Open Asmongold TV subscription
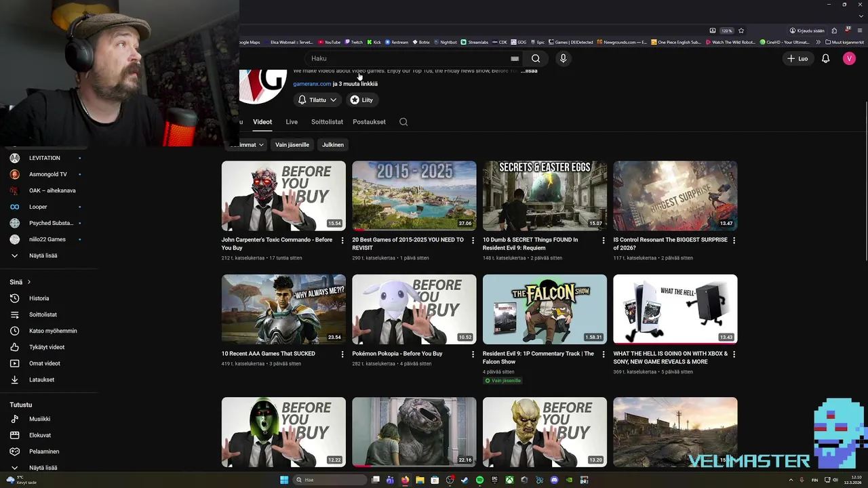 coord(47,174)
